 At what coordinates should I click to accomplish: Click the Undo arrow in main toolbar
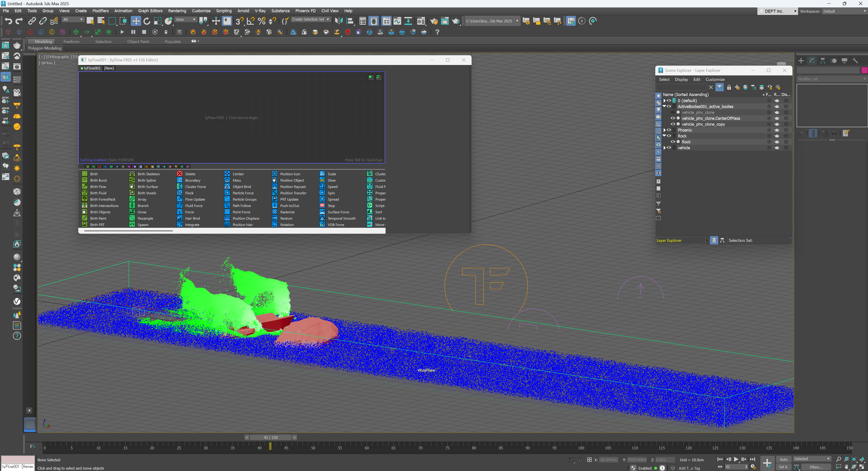coord(8,21)
